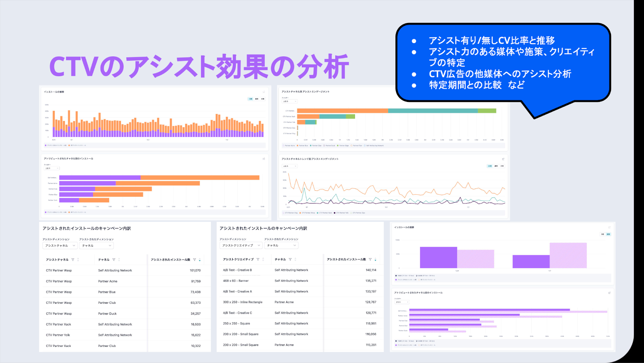Open the 上位 5 filter dropdown
This screenshot has height=363, width=644.
pos(289,101)
